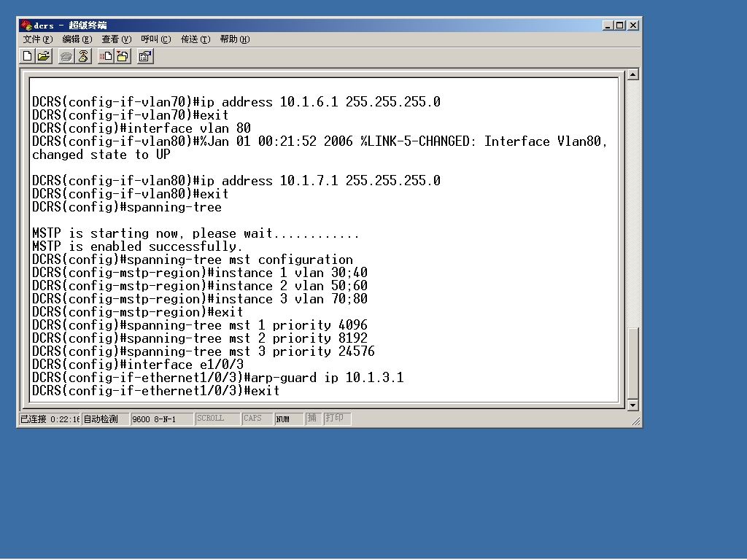Maximize the dcrs terminal window
Image resolution: width=747 pixels, height=560 pixels.
(x=619, y=26)
